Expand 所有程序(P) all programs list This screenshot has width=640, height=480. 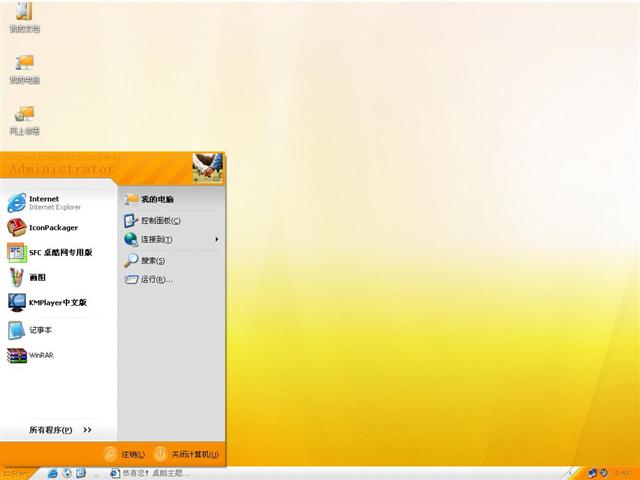point(60,430)
